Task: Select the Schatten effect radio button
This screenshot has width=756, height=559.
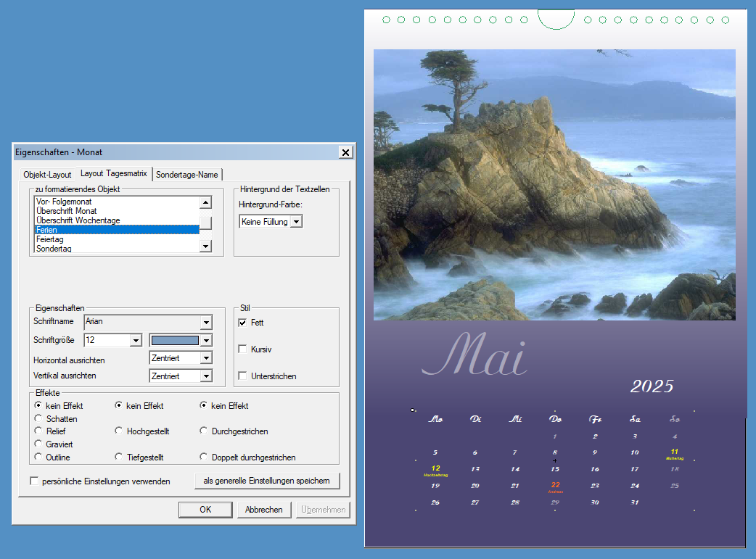Action: [38, 419]
